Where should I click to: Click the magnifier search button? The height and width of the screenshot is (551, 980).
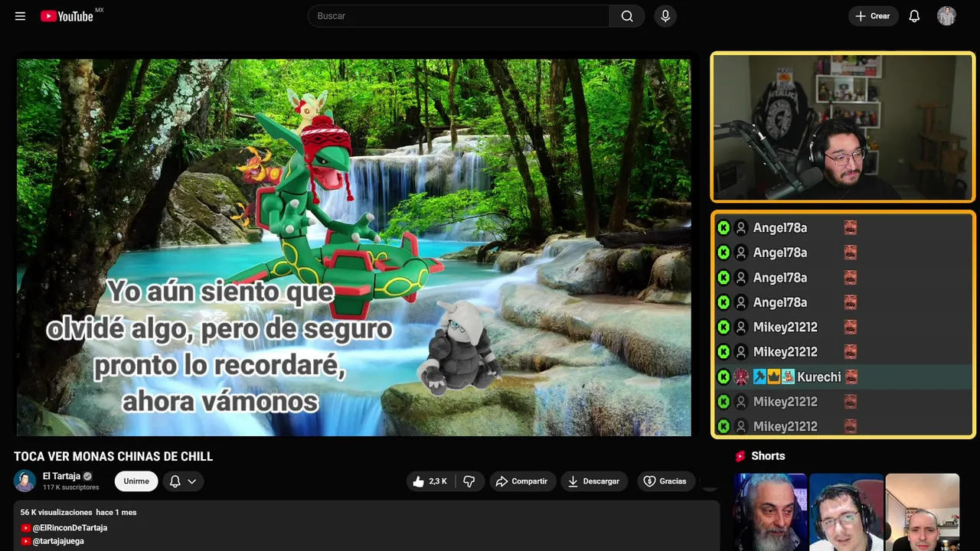tap(627, 16)
